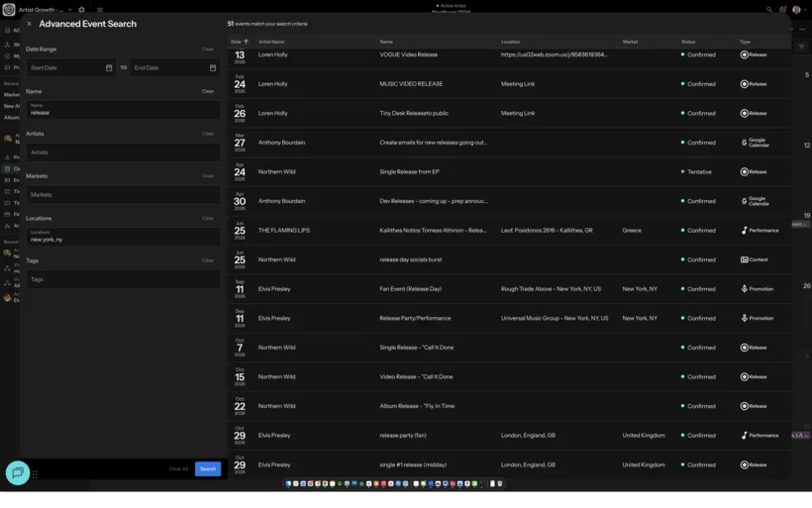This screenshot has height=508, width=812.
Task: Open Finder from the macOS dock
Action: click(x=288, y=483)
